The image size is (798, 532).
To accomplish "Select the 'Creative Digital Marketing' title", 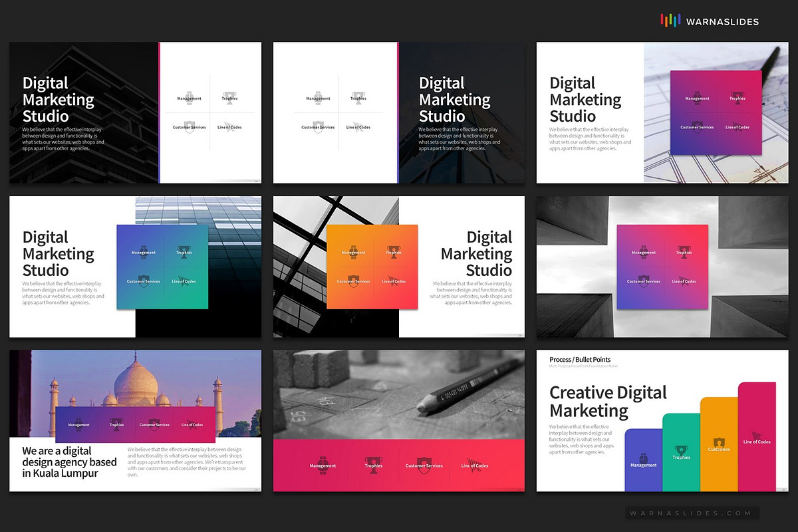I will [x=608, y=401].
